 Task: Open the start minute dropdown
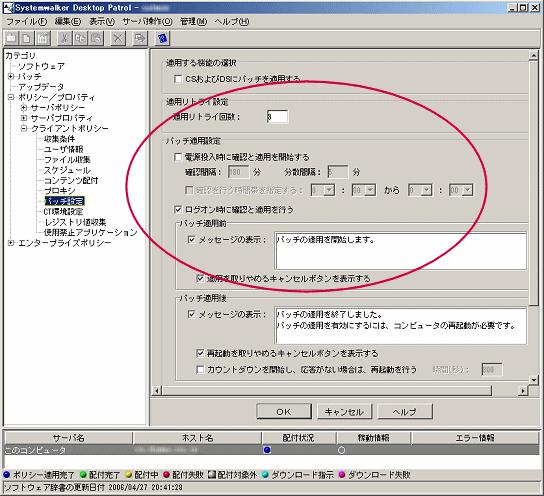pos(370,190)
